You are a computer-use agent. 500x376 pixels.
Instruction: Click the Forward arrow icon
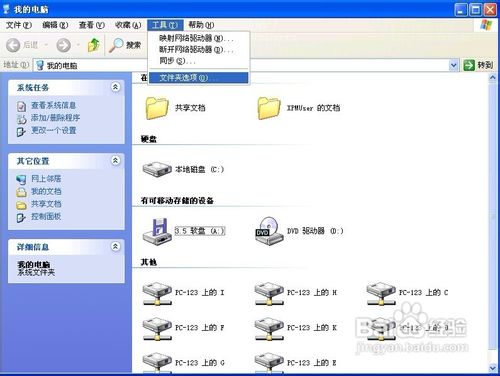click(63, 45)
